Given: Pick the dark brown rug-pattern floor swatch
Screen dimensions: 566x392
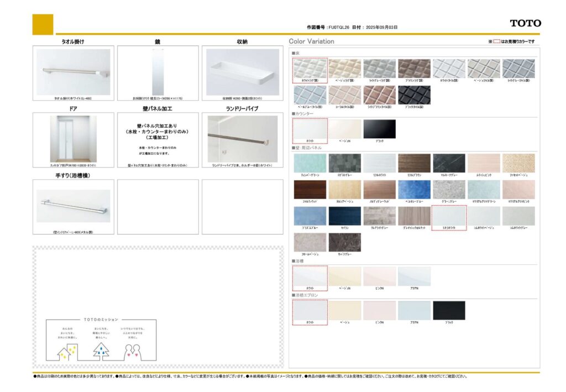Looking at the screenshot, I should 414,69.
